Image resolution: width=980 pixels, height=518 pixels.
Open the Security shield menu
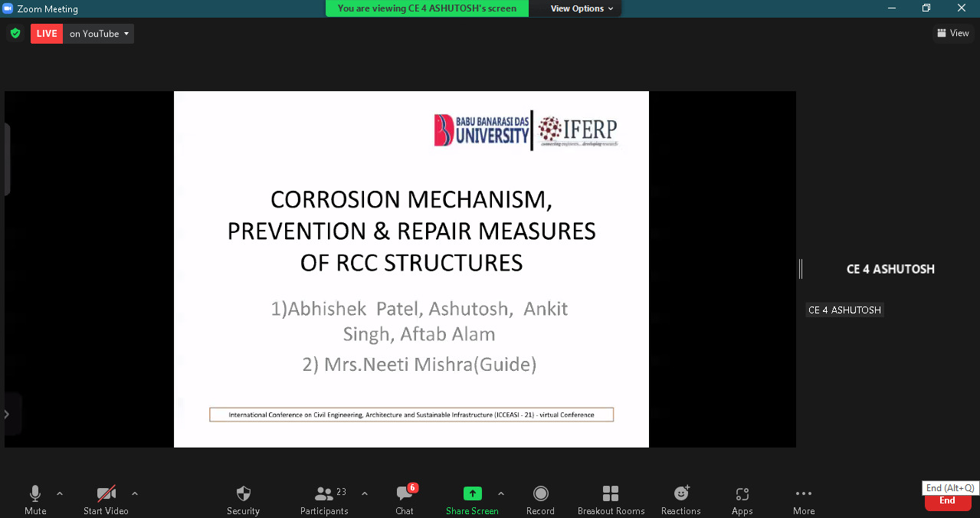click(x=244, y=500)
